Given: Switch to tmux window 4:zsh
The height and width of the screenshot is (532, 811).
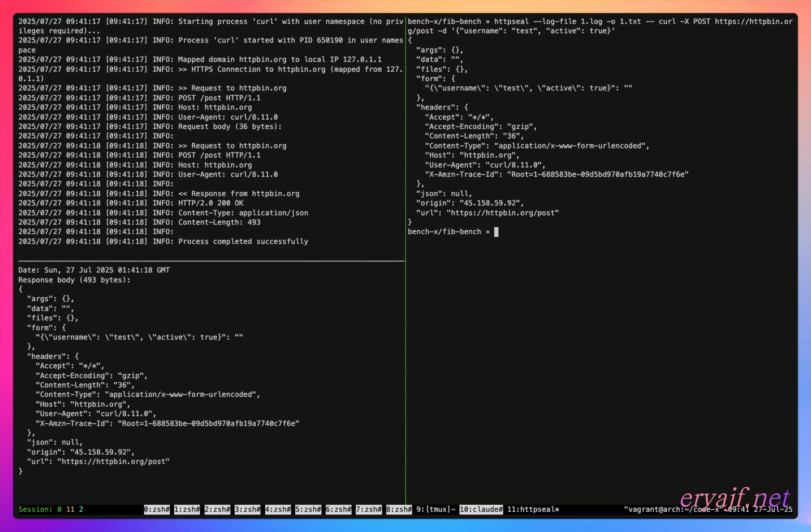Looking at the screenshot, I should pos(278,509).
